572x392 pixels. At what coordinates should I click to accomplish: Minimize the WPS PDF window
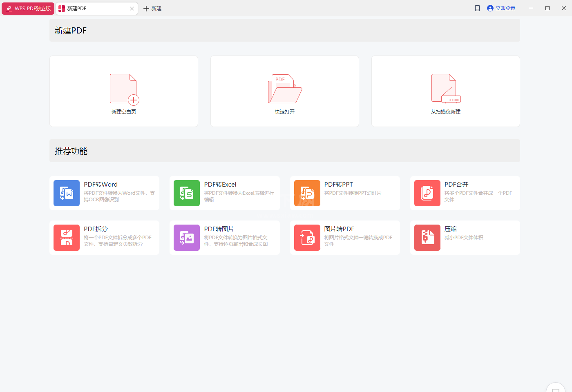pyautogui.click(x=531, y=8)
